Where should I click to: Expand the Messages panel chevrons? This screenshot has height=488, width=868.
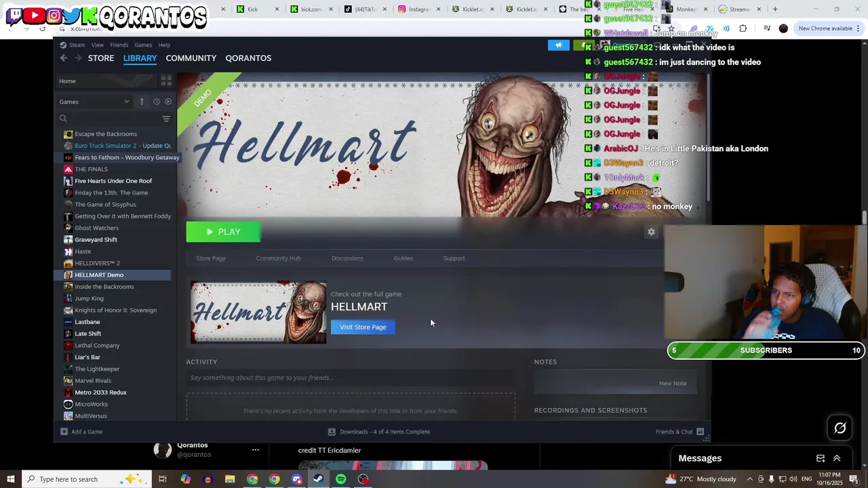(837, 458)
